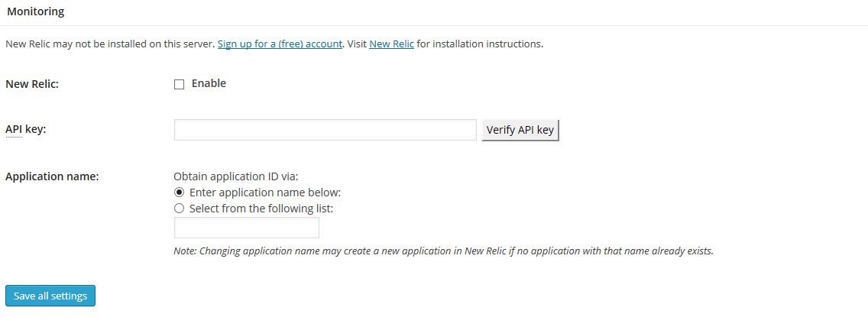Click the word 'Visit' before New Relic link
Image resolution: width=868 pixels, height=330 pixels.
(x=357, y=44)
